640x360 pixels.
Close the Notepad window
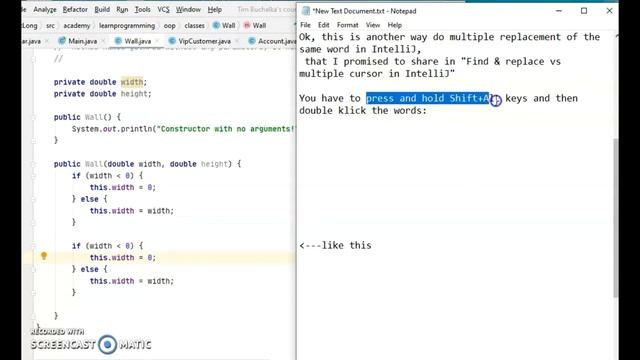tap(609, 11)
